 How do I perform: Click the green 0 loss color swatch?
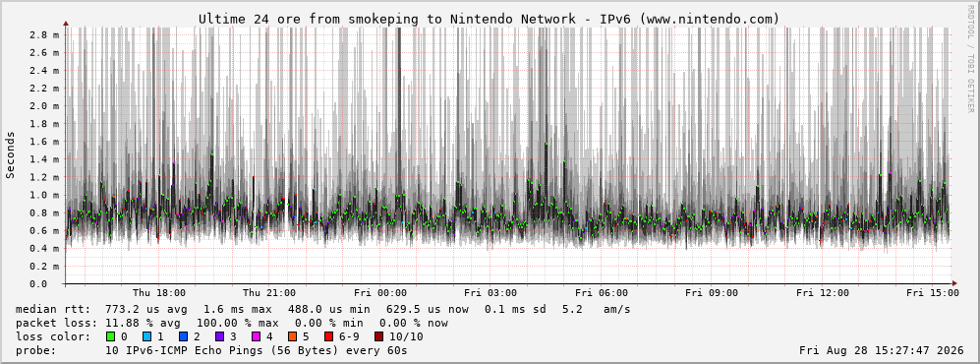click(111, 336)
